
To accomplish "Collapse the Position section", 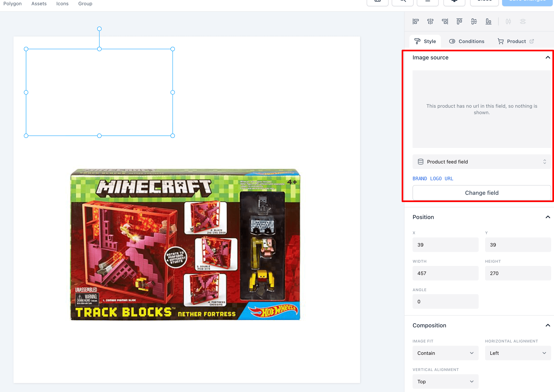I will (548, 217).
